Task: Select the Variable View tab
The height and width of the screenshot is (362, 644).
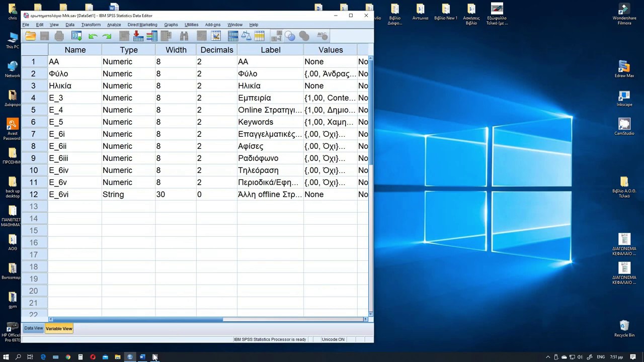Action: (59, 329)
